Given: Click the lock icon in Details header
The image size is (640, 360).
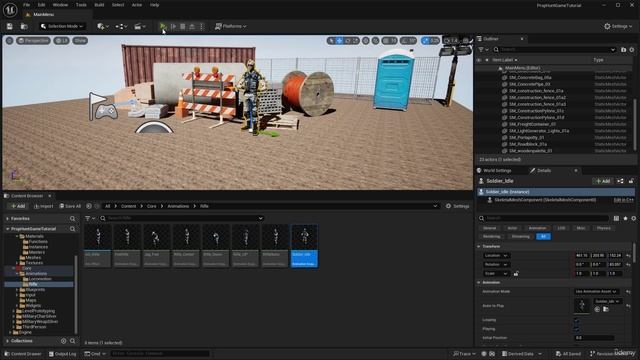Looking at the screenshot, I should click(631, 181).
